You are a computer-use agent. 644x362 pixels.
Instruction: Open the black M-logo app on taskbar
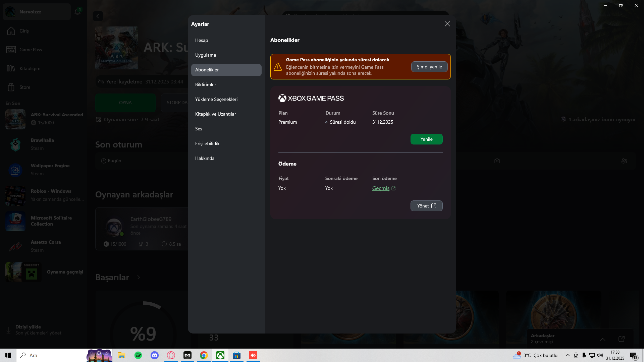(x=187, y=355)
